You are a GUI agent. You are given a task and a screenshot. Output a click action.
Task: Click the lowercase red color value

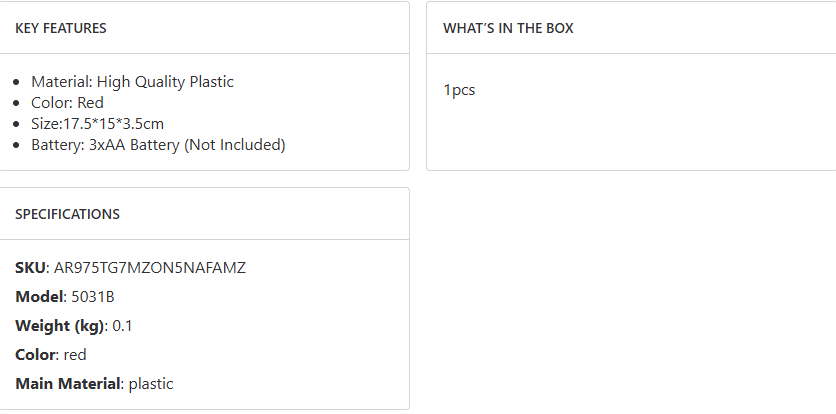click(75, 355)
